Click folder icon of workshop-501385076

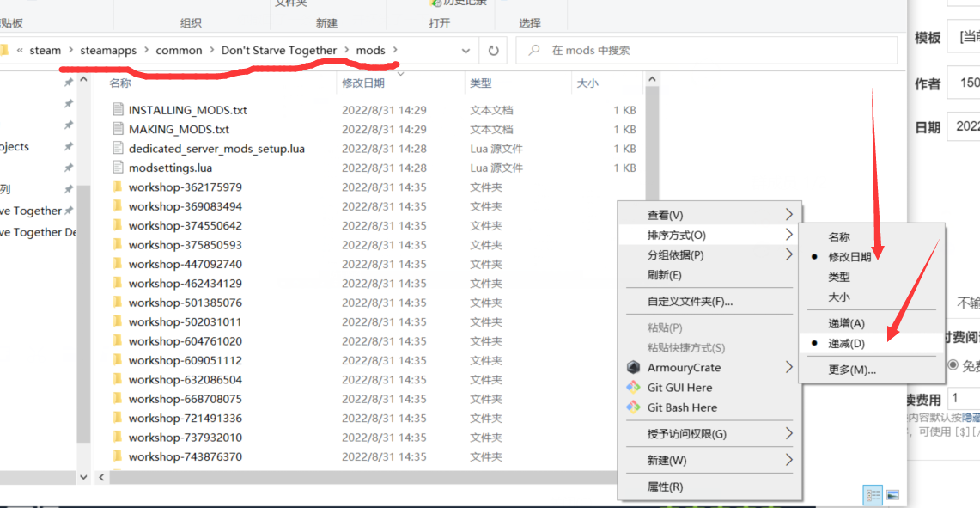117,303
